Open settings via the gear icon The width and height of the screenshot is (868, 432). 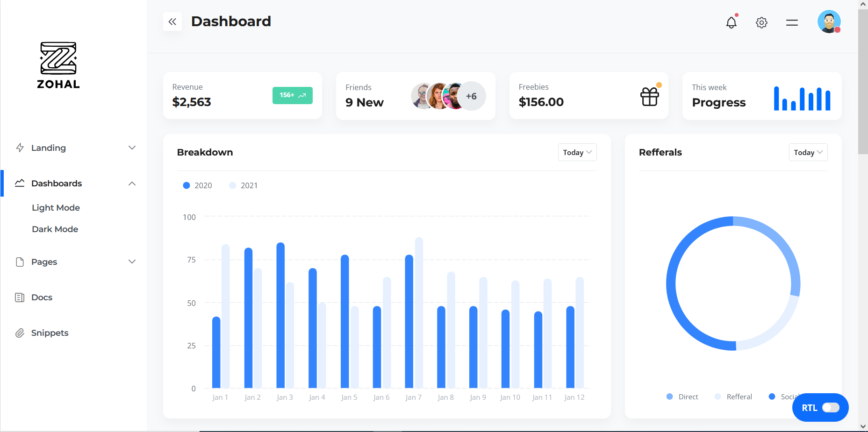(761, 22)
